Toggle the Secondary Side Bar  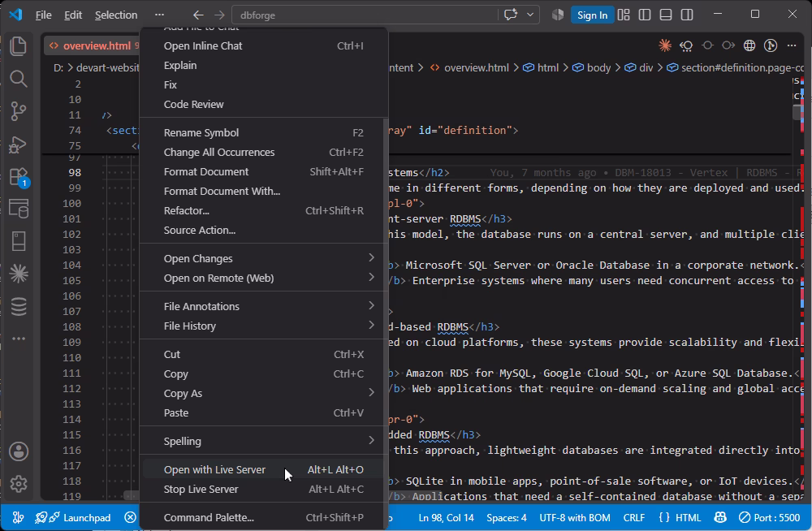[x=687, y=15]
